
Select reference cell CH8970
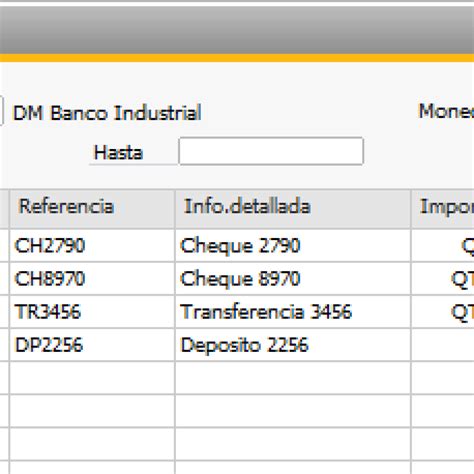tap(92, 279)
